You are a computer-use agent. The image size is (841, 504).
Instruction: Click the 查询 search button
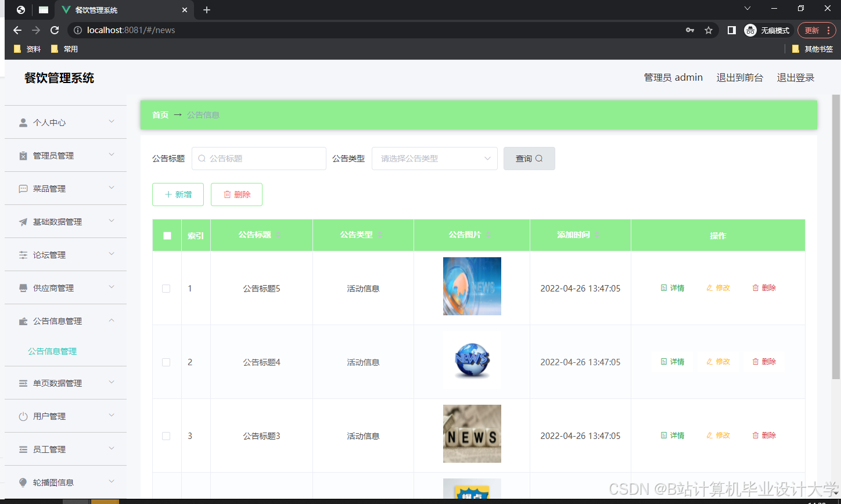529,159
